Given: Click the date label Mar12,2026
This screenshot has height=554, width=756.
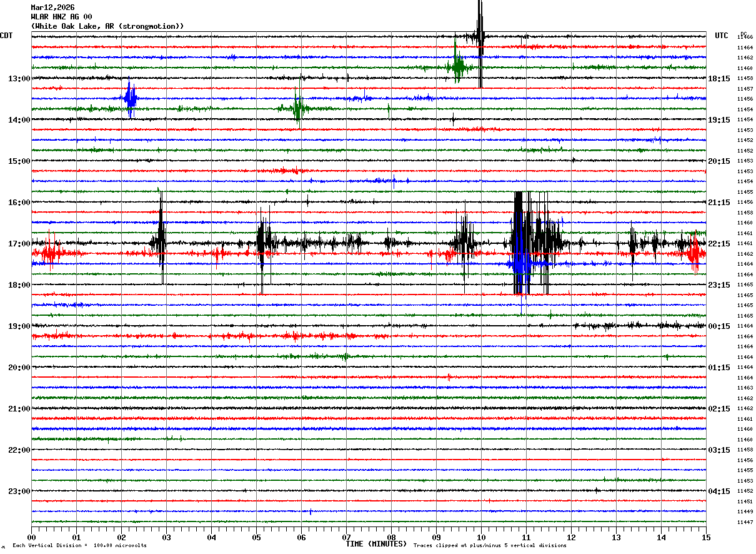Looking at the screenshot, I should click(52, 8).
